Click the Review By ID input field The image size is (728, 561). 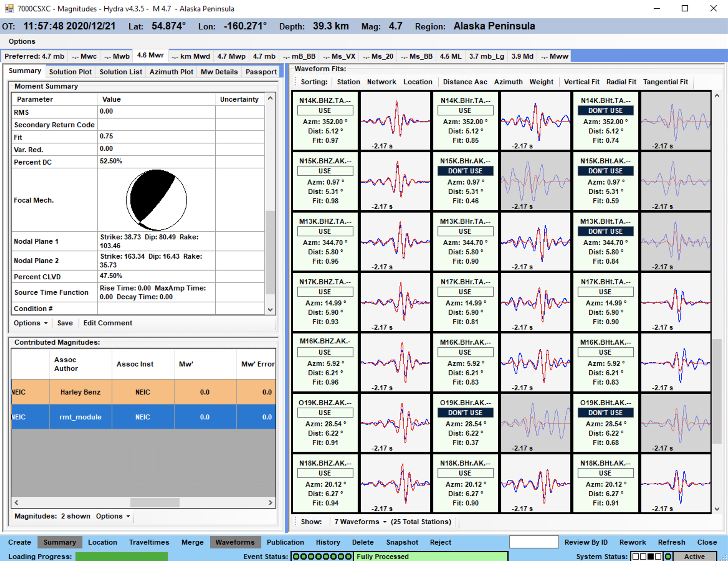point(534,542)
